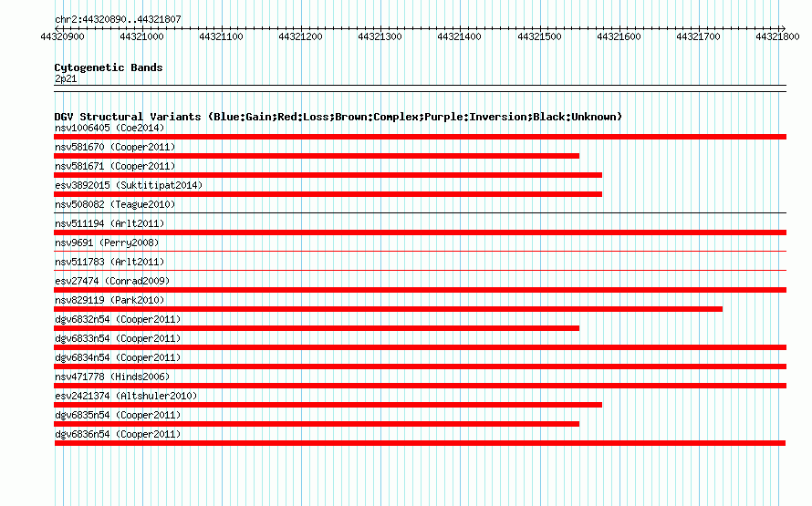Click ruler position 44321700

(698, 36)
